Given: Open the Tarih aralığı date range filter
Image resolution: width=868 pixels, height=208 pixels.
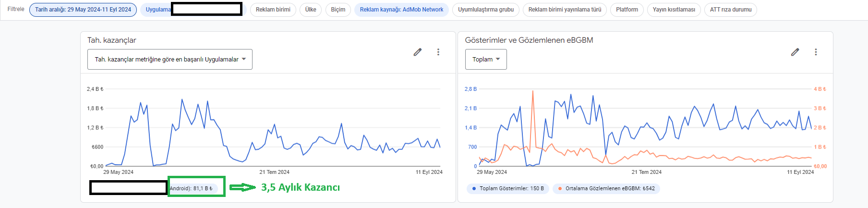Looking at the screenshot, I should [83, 10].
